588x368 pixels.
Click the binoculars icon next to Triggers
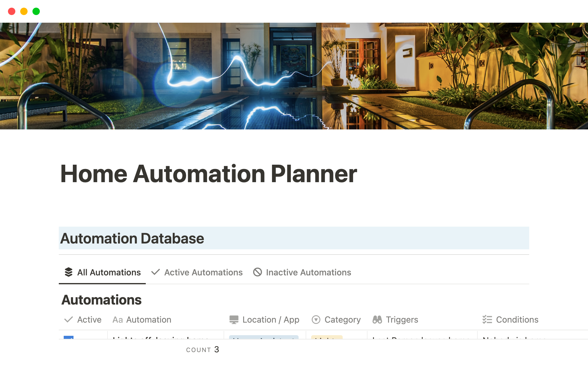pyautogui.click(x=378, y=319)
